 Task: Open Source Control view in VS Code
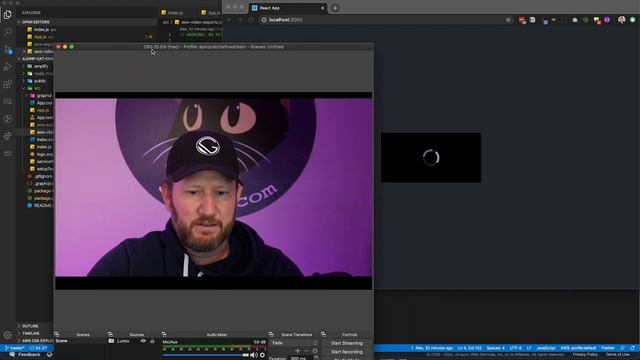pos(8,49)
